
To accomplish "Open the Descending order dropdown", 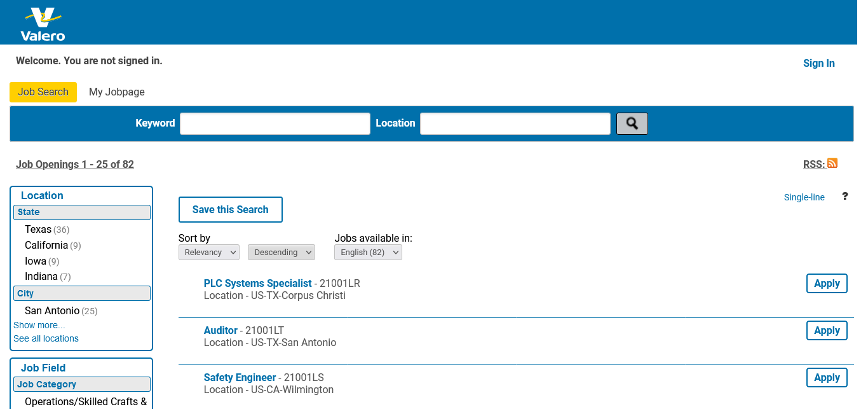I will 281,253.
